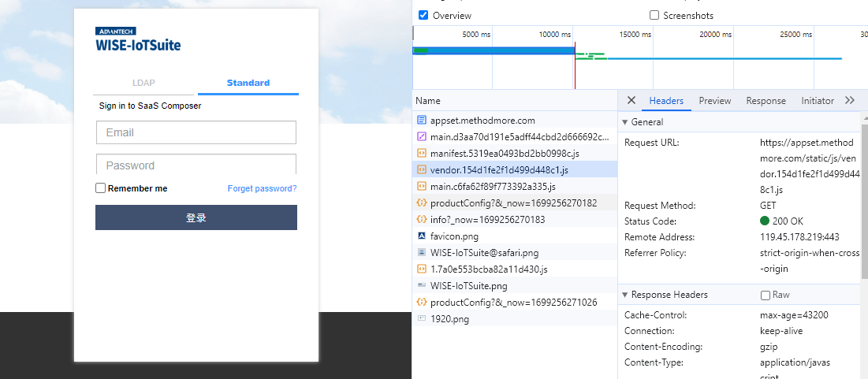868x379 pixels.
Task: Click the timeline at the 20000 ms marker
Action: pos(716,35)
